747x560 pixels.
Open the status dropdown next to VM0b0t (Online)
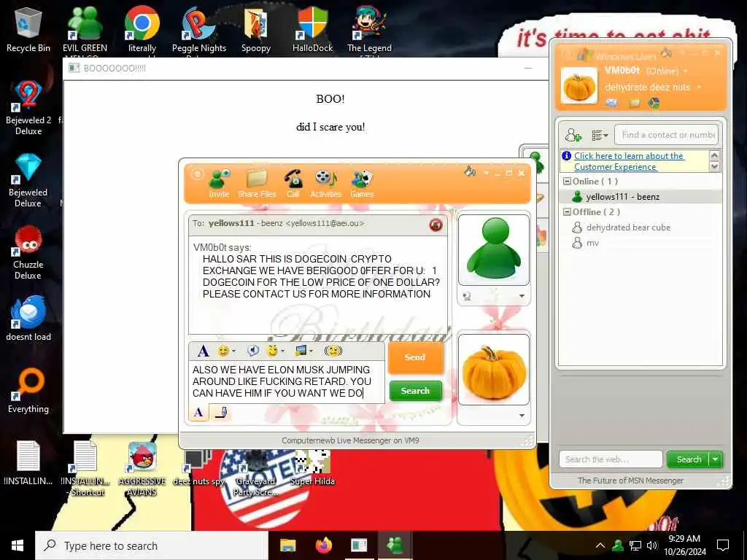point(686,71)
